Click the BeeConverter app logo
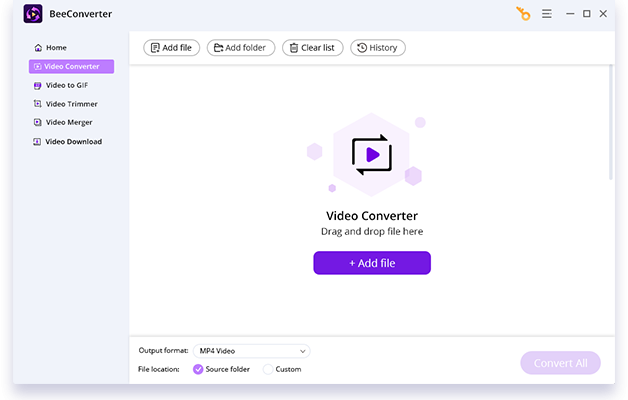This screenshot has height=400, width=628. click(33, 14)
